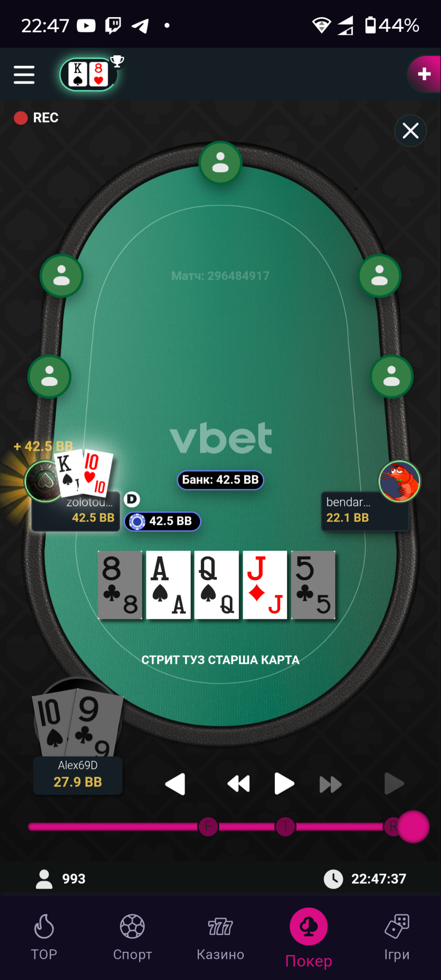Jump to the Turn marker T
Screen dimensions: 441x980
pos(285,827)
